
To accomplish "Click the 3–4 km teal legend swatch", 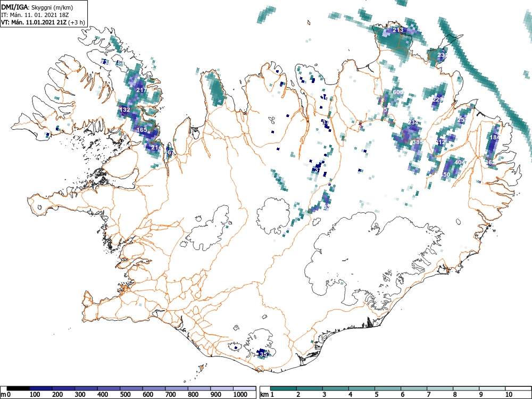I will (336, 388).
